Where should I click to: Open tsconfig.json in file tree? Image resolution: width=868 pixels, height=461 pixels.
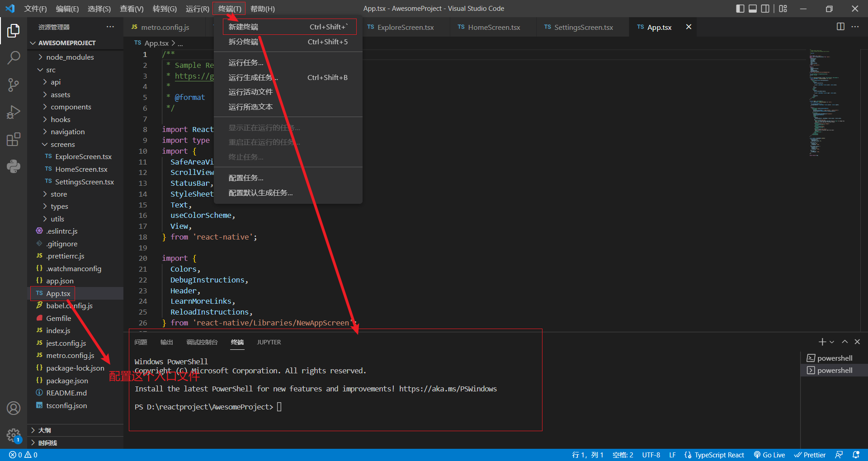pyautogui.click(x=66, y=405)
